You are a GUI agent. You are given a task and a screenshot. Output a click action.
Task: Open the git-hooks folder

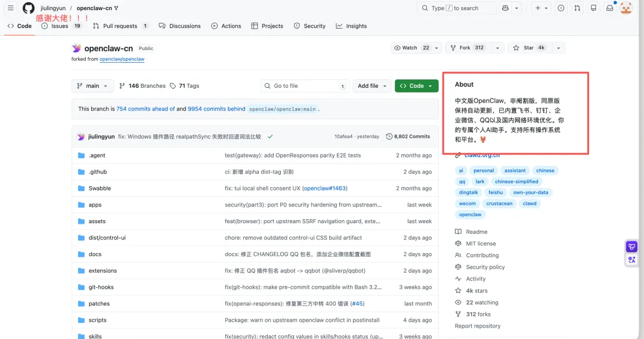tap(101, 287)
